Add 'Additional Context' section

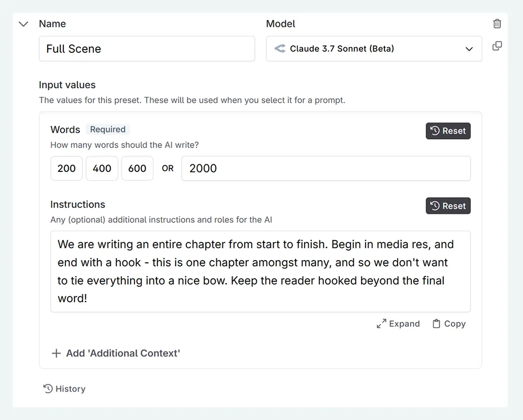point(123,353)
